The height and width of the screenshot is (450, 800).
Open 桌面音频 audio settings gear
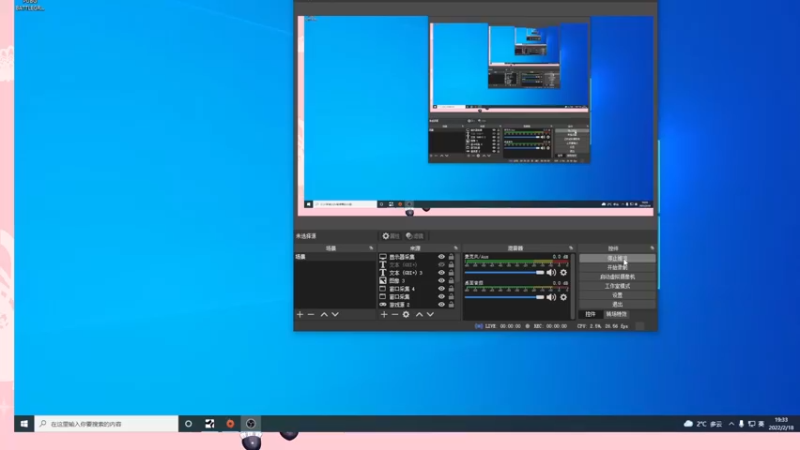(563, 297)
